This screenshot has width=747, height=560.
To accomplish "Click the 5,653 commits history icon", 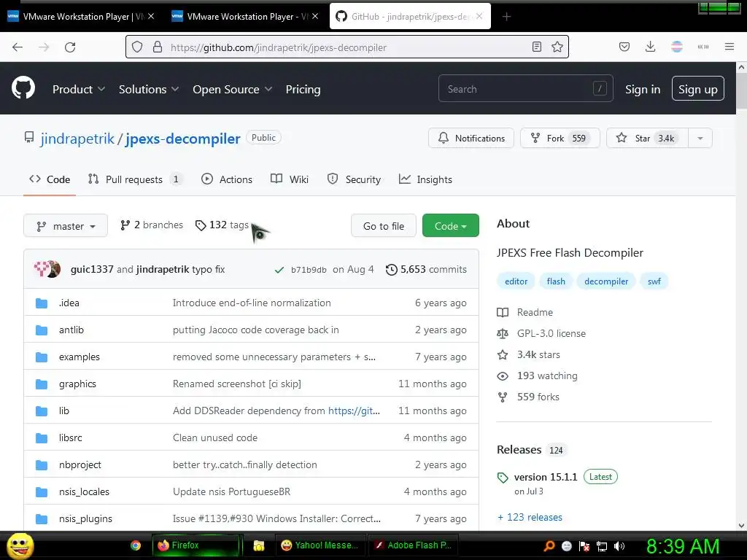I will (x=391, y=270).
